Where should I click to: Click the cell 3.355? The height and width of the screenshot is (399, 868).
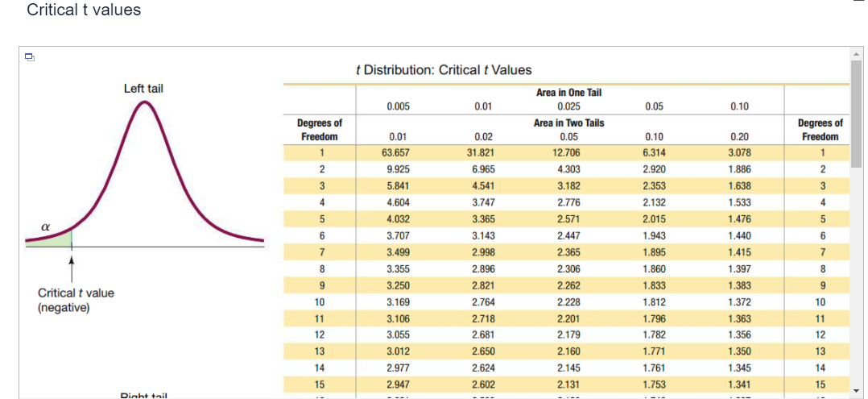point(398,269)
